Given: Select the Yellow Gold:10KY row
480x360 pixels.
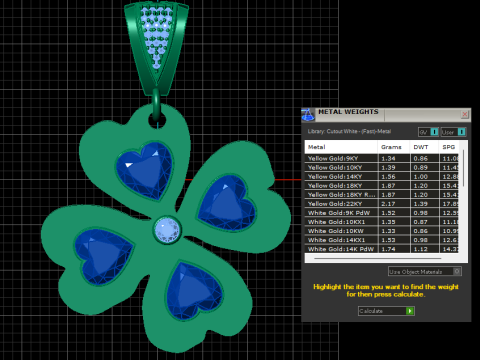Looking at the screenshot, I should (x=382, y=167).
